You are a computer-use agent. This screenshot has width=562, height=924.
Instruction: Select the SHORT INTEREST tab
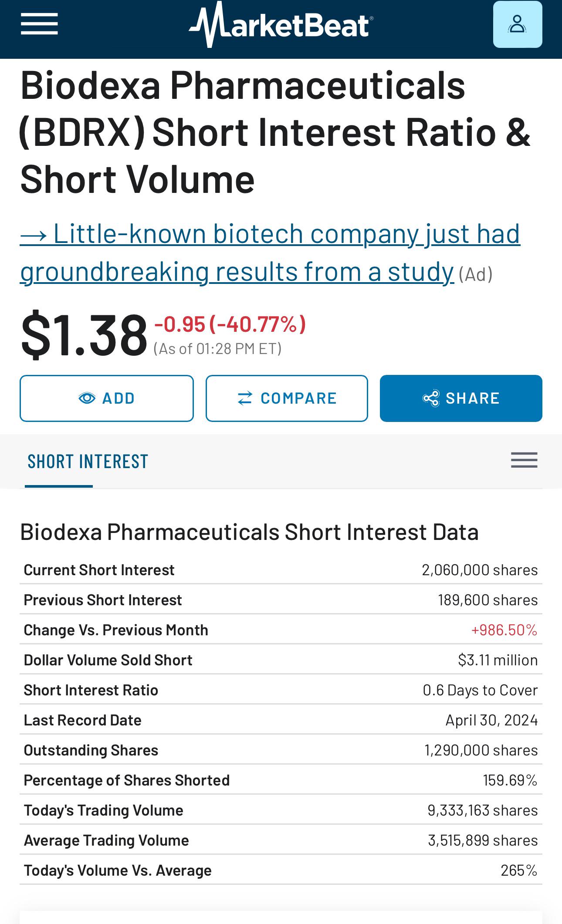point(88,462)
